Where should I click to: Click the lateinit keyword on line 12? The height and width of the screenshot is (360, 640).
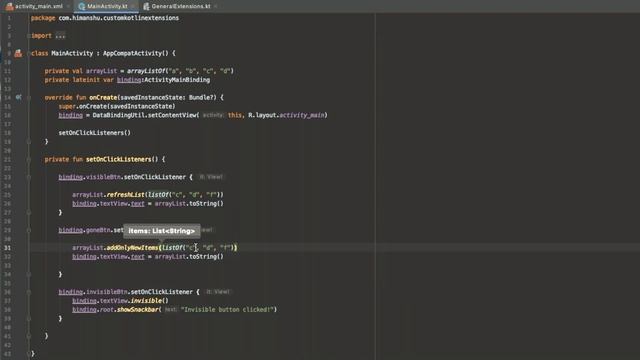tap(86, 80)
